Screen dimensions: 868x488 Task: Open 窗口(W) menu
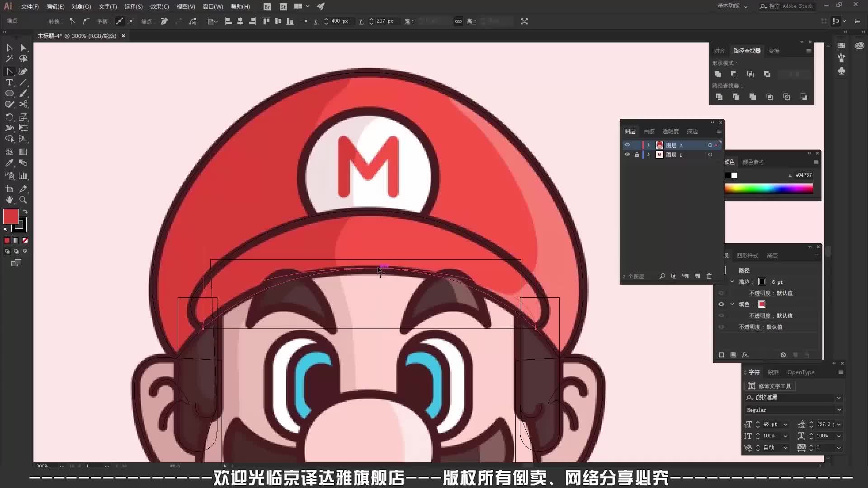(x=213, y=7)
